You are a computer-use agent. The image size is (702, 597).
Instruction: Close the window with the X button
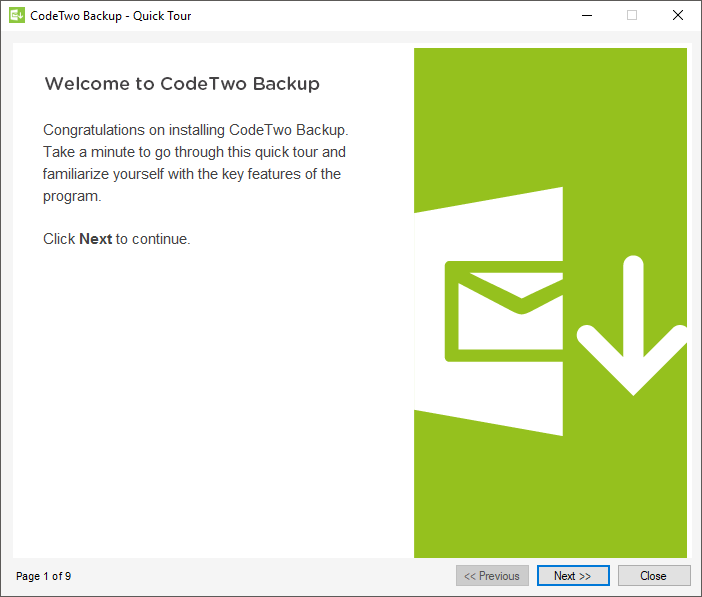(x=677, y=15)
